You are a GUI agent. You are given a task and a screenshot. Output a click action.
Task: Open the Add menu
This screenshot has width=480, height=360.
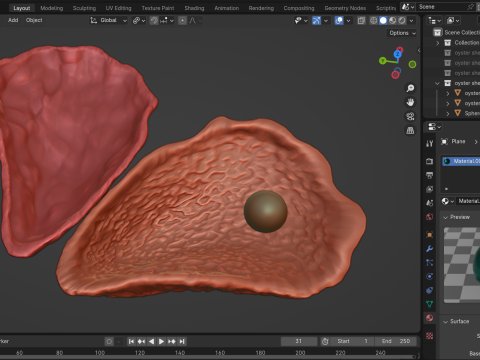(x=13, y=20)
